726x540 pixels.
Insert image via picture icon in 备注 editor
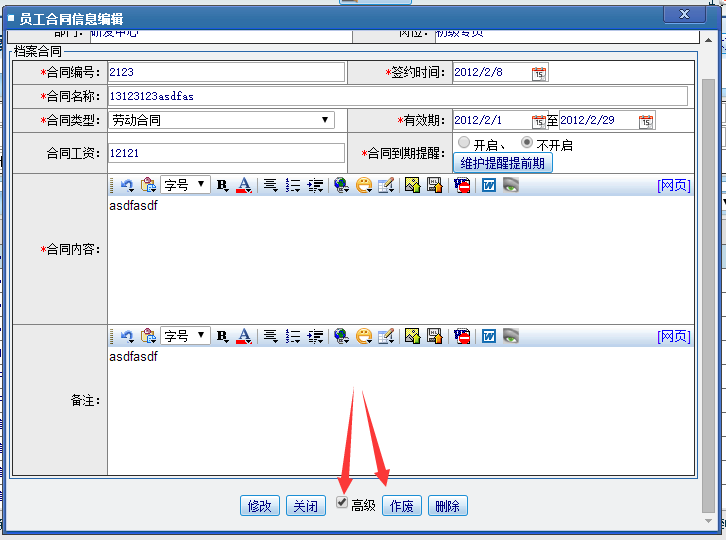coord(412,336)
